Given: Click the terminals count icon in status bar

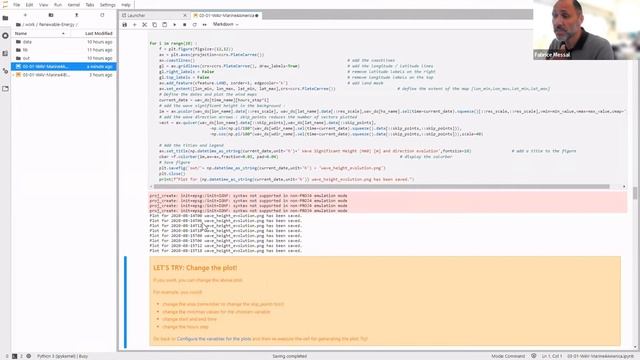Looking at the screenshot, I should pyautogui.click(x=14, y=356).
